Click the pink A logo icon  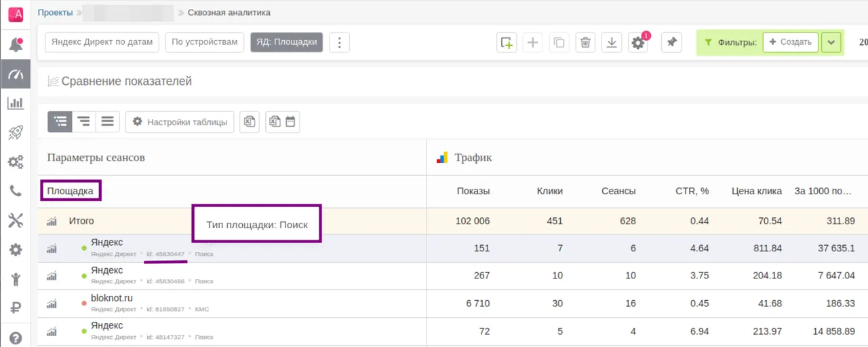pos(16,14)
